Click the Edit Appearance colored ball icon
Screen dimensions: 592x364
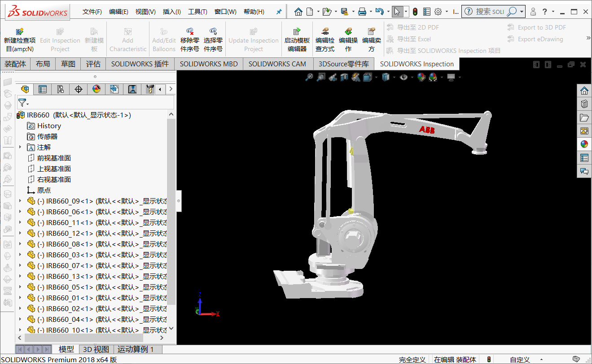point(422,77)
